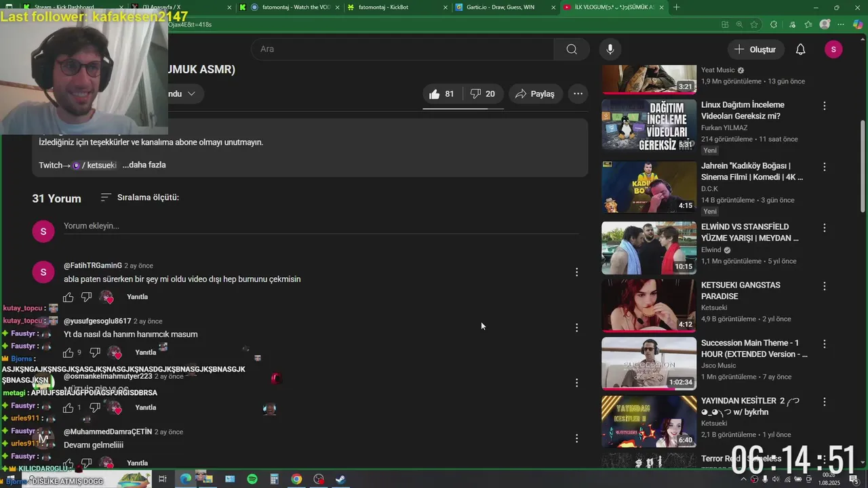Click the search magnifier icon on YouTube
The width and height of the screenshot is (868, 488).
tap(572, 49)
